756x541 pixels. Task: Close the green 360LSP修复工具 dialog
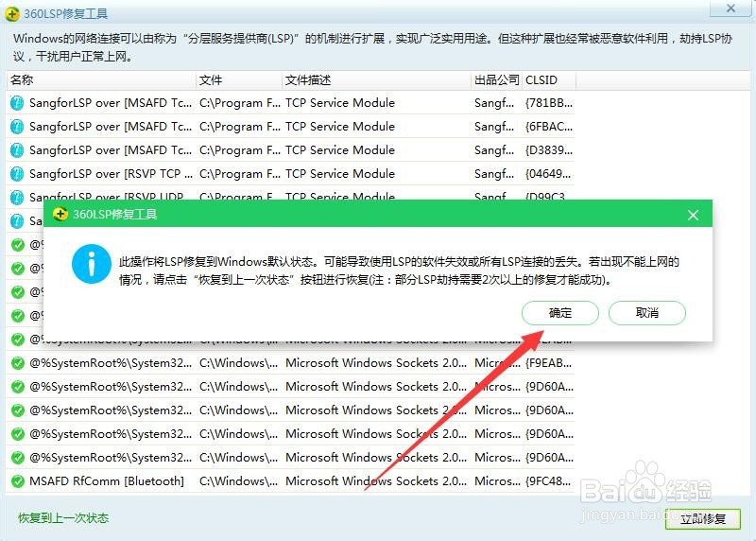(693, 215)
